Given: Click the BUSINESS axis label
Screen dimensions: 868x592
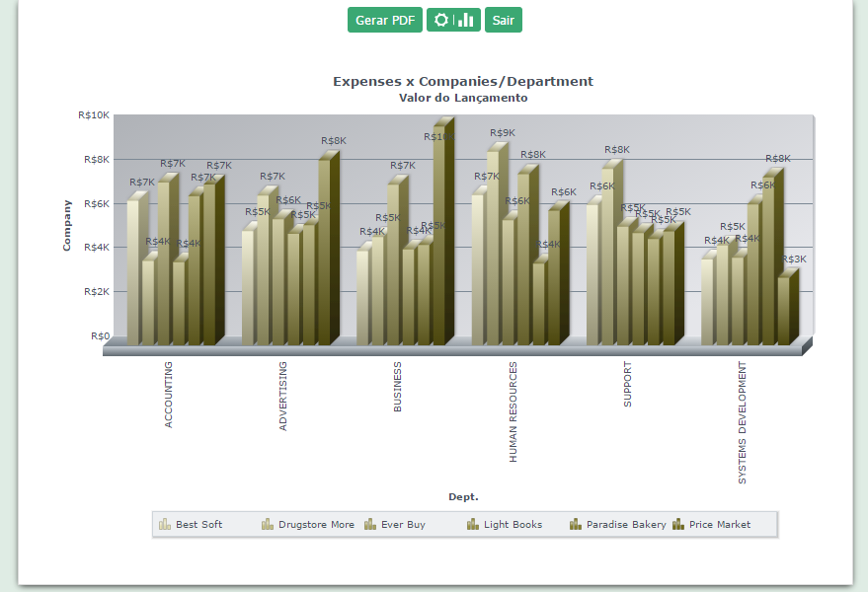Looking at the screenshot, I should [x=398, y=386].
